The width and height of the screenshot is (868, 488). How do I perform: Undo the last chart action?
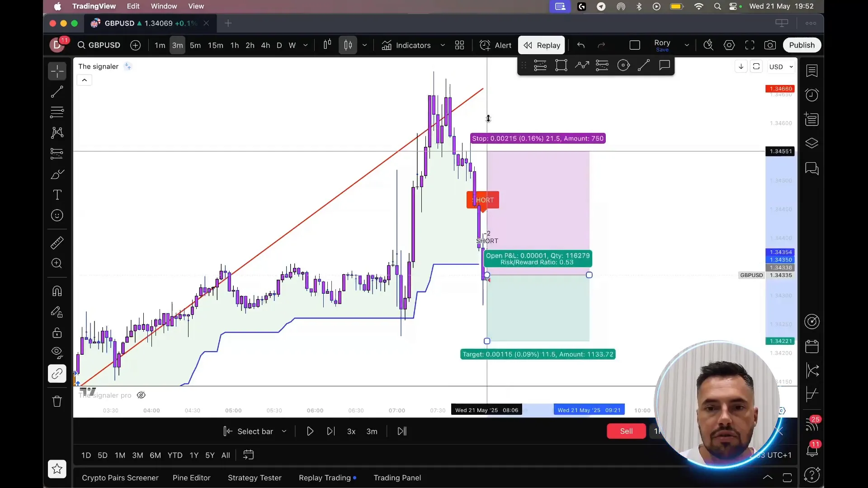[x=581, y=45]
